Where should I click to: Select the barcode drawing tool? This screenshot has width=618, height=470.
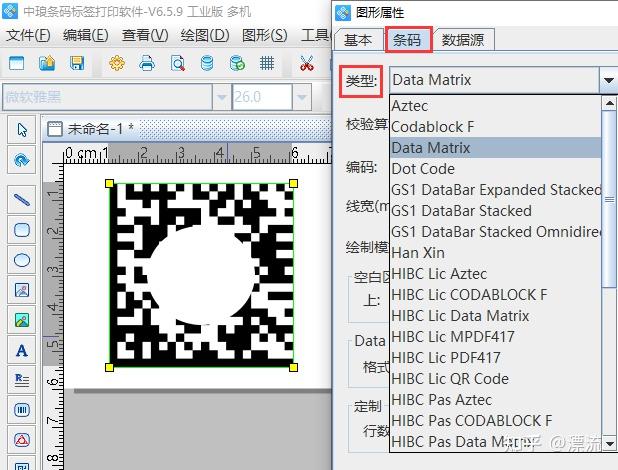coord(22,410)
